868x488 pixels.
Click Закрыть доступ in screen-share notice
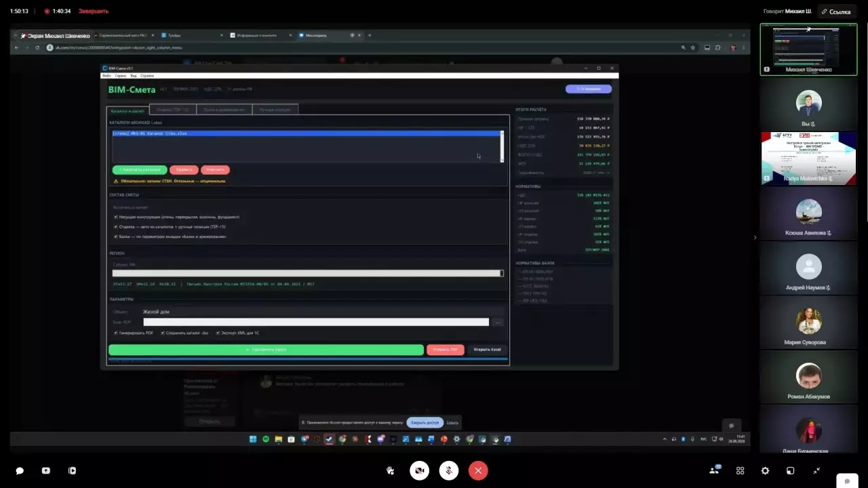[425, 422]
